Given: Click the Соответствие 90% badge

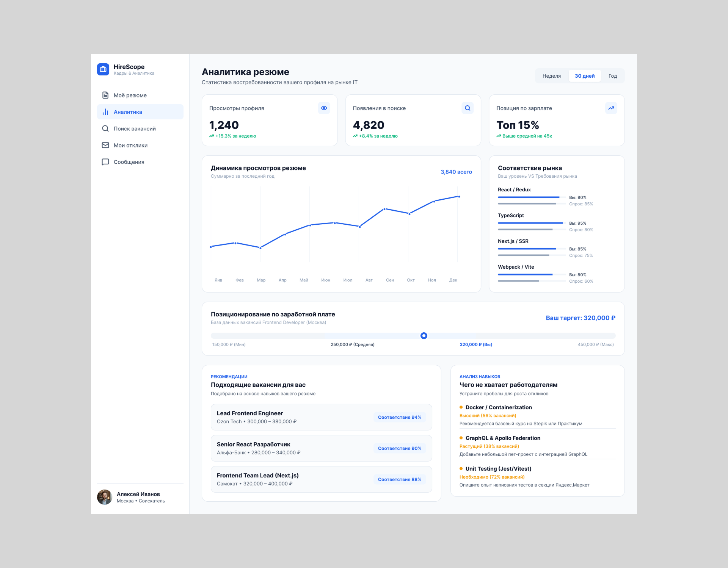Looking at the screenshot, I should [x=400, y=448].
